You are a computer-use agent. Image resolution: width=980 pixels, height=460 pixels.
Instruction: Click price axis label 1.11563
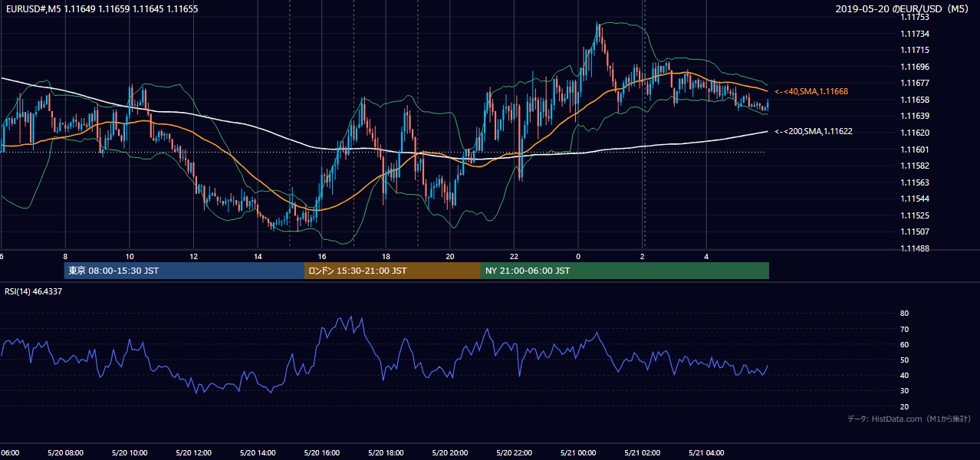914,182
